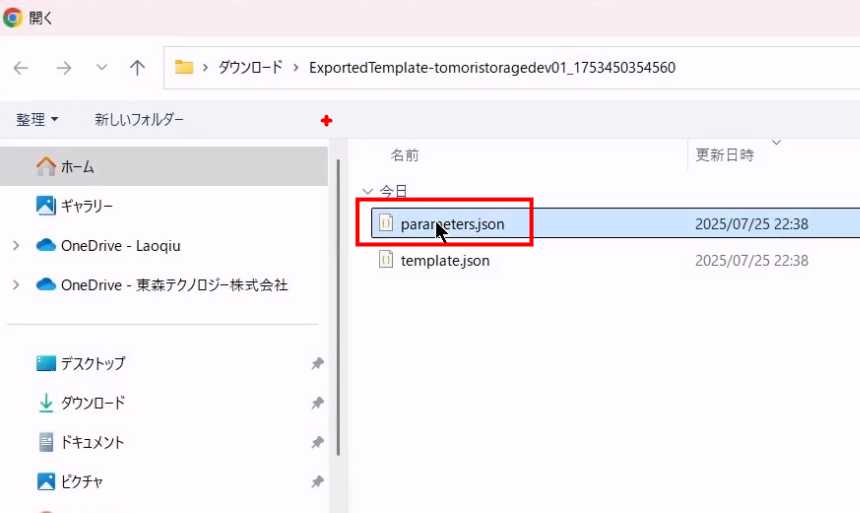Image resolution: width=860 pixels, height=513 pixels.
Task: Open recent locations dropdown chevron
Action: (x=101, y=68)
